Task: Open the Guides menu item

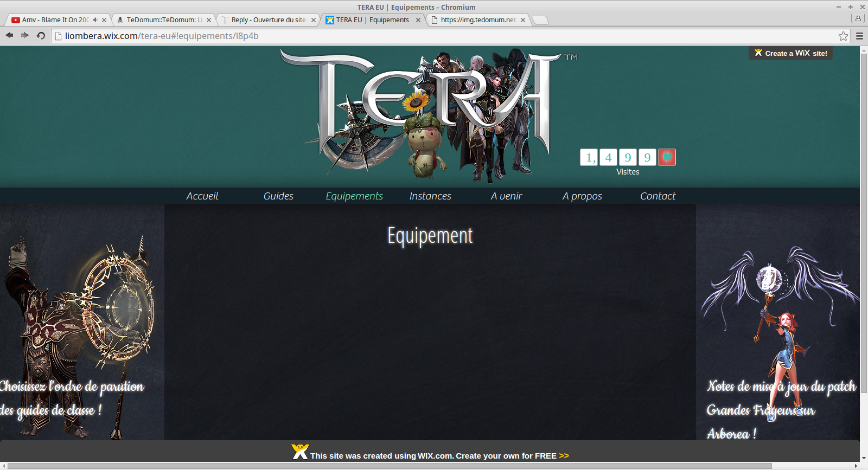Action: click(278, 196)
